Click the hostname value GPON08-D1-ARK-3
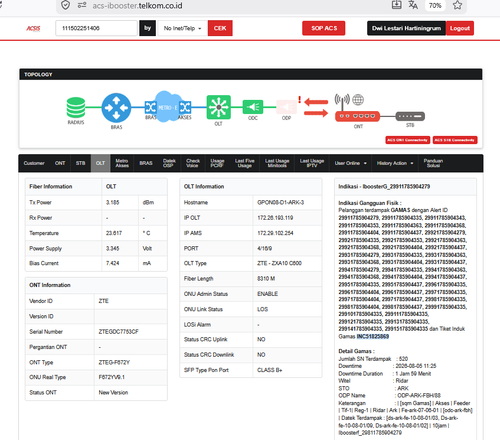500x440 pixels. pyautogui.click(x=280, y=202)
